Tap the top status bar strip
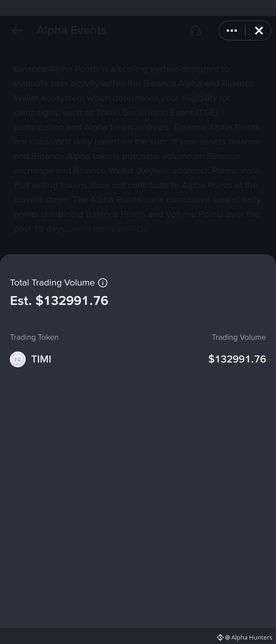This screenshot has height=644, width=276. [138, 8]
